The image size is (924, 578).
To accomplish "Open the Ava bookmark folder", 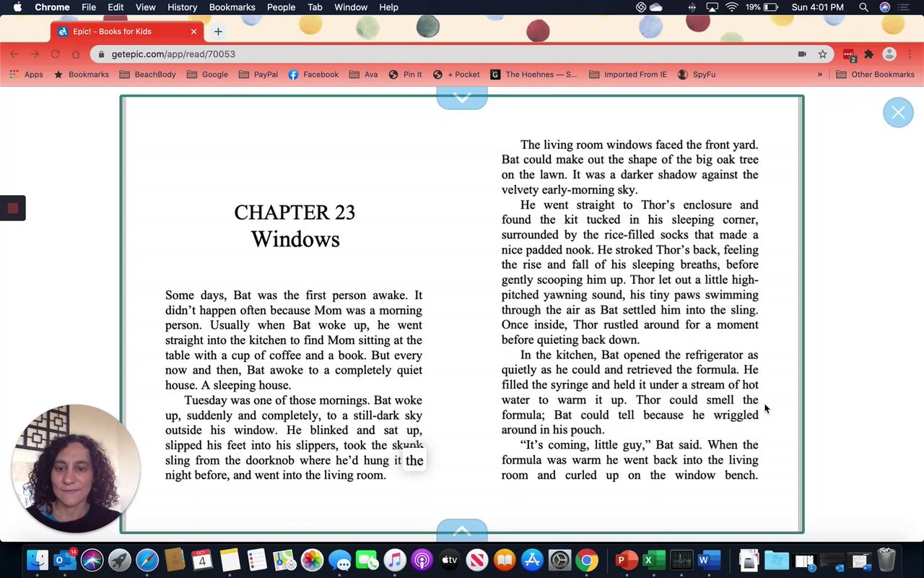I will [363, 74].
